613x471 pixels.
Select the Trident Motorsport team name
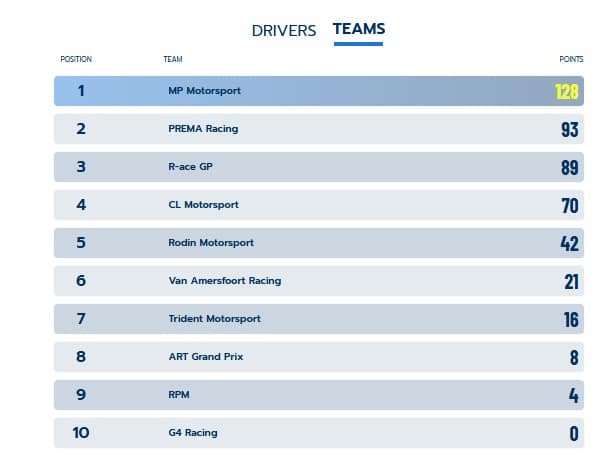click(215, 319)
